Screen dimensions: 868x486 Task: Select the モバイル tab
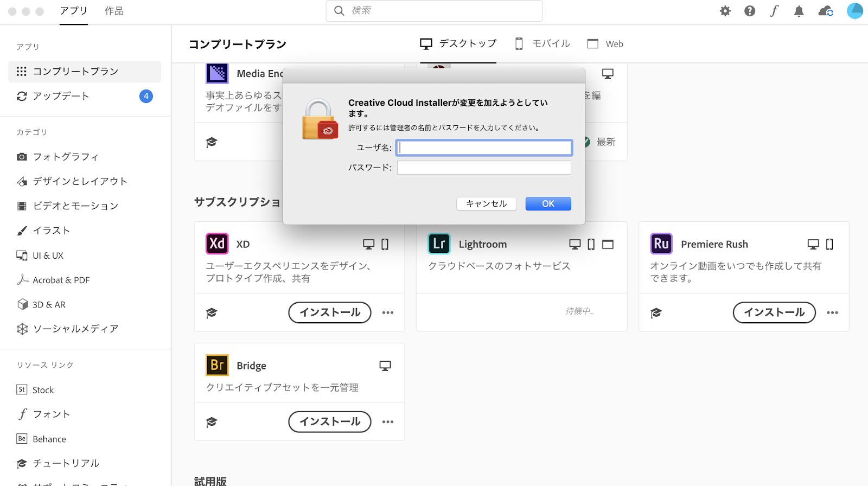542,44
